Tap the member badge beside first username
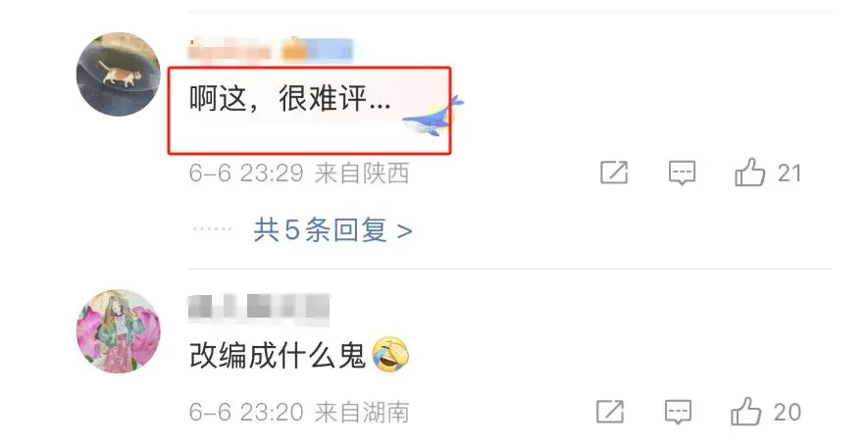 click(317, 50)
